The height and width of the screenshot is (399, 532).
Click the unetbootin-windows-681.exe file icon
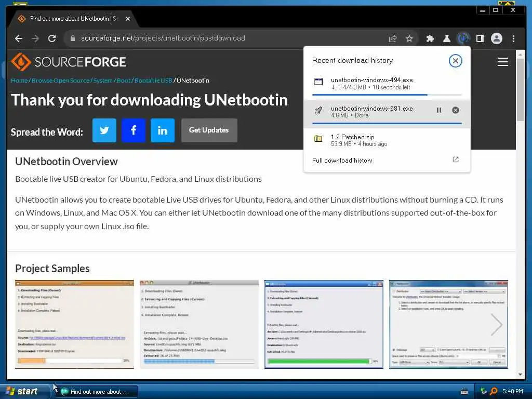(318, 110)
